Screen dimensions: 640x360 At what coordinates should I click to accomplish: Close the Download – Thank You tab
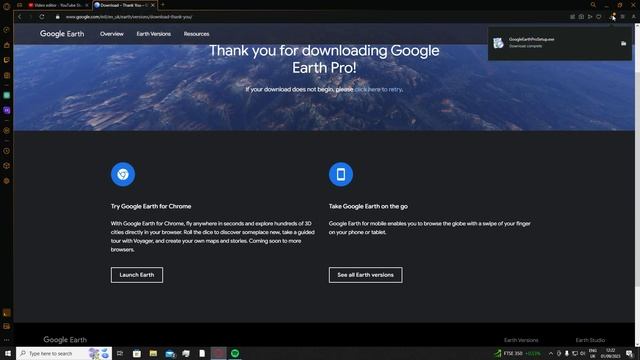point(153,5)
